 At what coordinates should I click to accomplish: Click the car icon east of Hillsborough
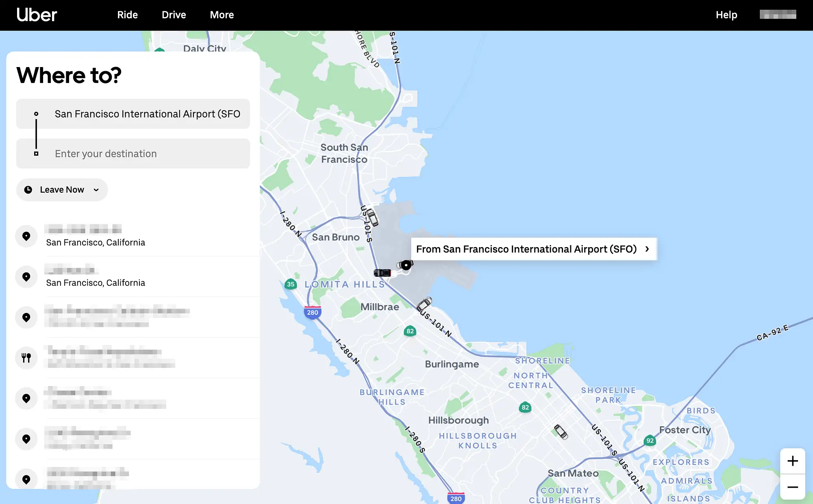click(x=561, y=432)
